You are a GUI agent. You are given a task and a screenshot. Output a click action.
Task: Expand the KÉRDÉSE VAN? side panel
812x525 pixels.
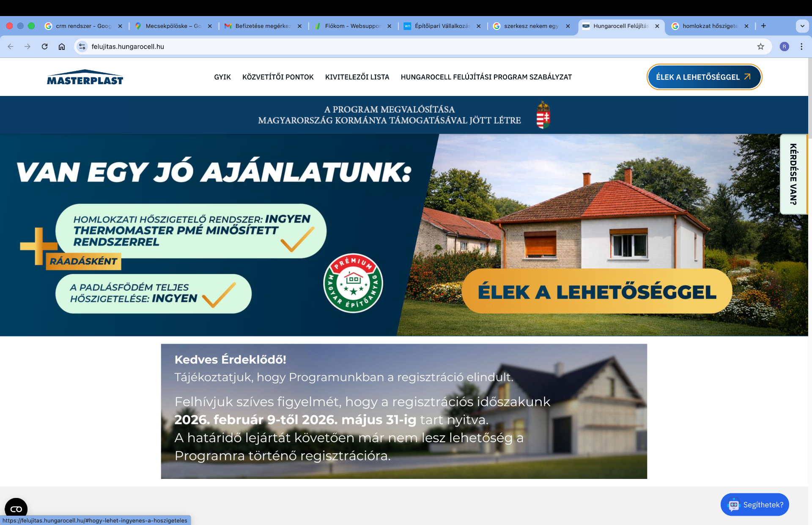pos(793,174)
